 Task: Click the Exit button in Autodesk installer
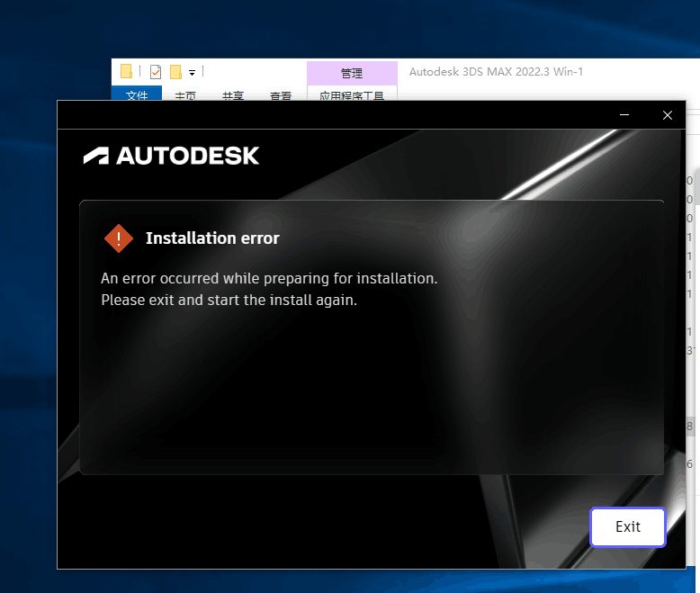(628, 527)
